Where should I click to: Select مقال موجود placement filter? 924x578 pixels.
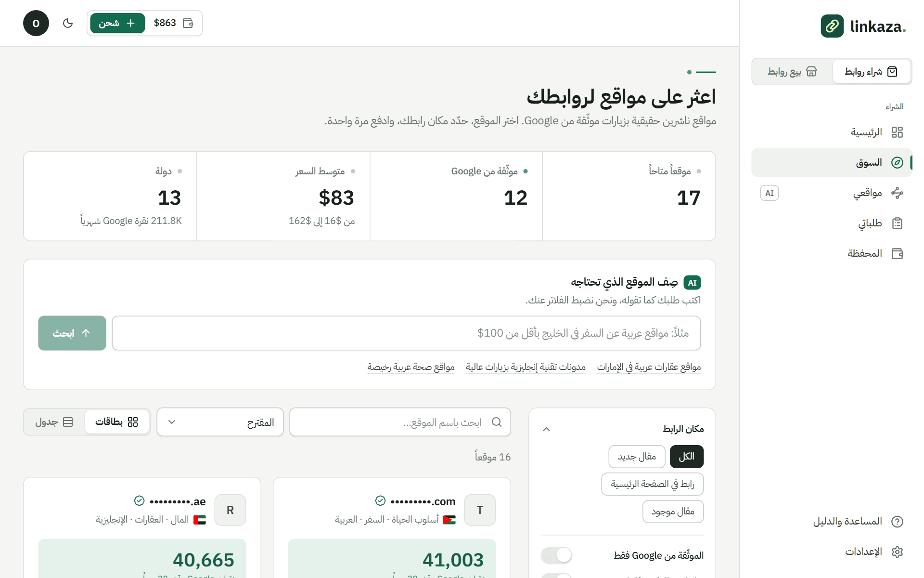click(x=673, y=512)
